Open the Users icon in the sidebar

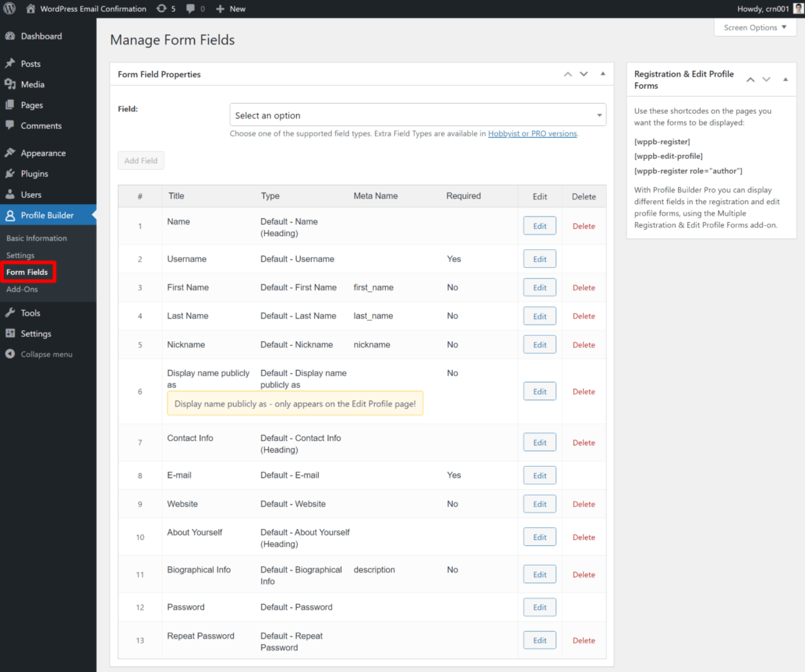pos(10,194)
